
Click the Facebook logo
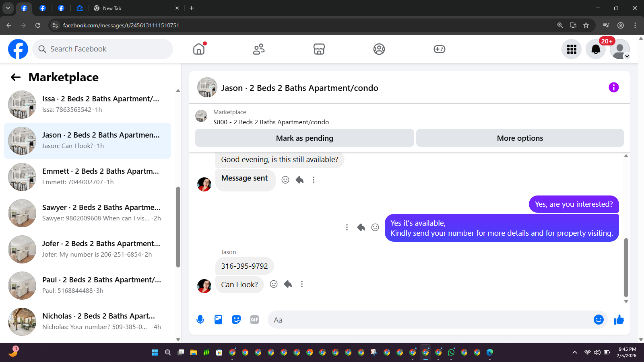tap(18, 49)
